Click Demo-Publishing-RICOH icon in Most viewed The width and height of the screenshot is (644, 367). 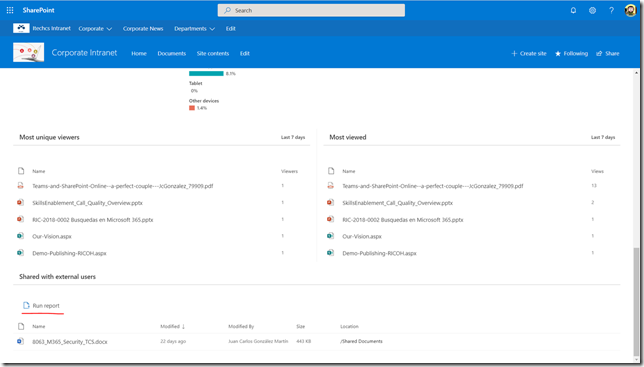point(330,253)
